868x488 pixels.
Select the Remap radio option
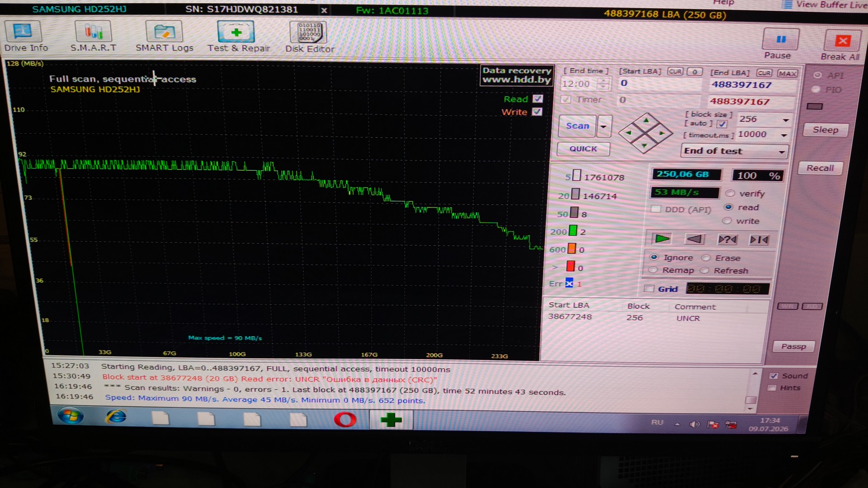653,270
